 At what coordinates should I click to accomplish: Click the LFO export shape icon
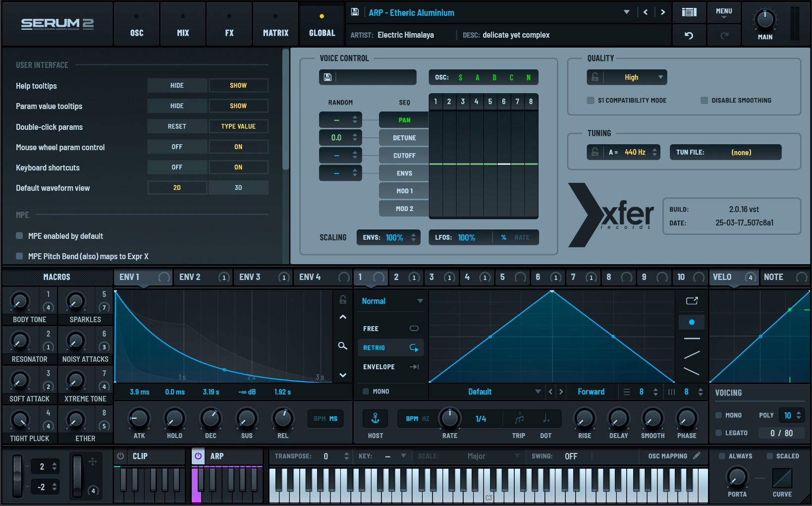click(692, 301)
